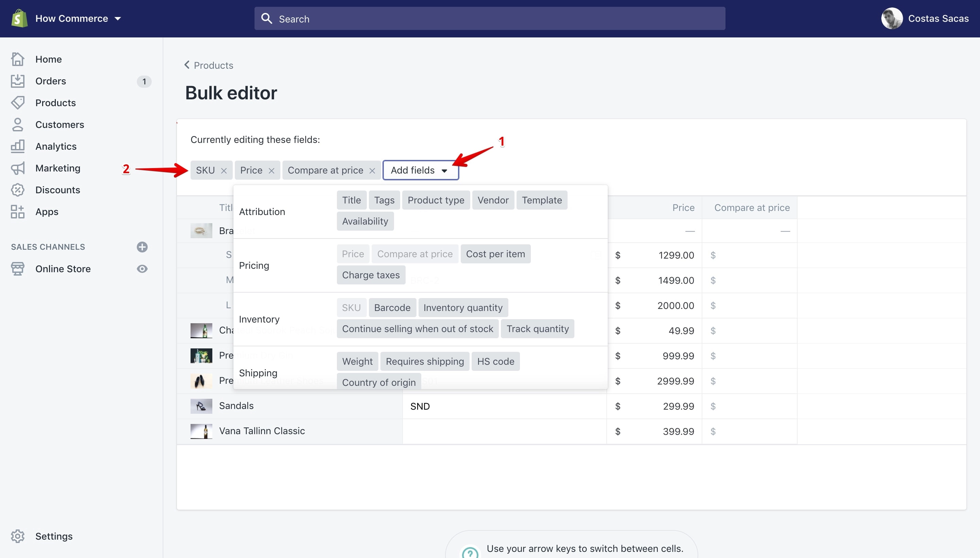Open Apps in the sidebar

tap(47, 212)
